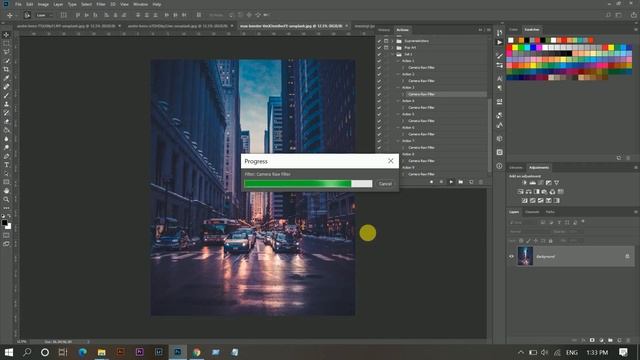Pick the white swatch in Swatches panel

click(x=511, y=40)
